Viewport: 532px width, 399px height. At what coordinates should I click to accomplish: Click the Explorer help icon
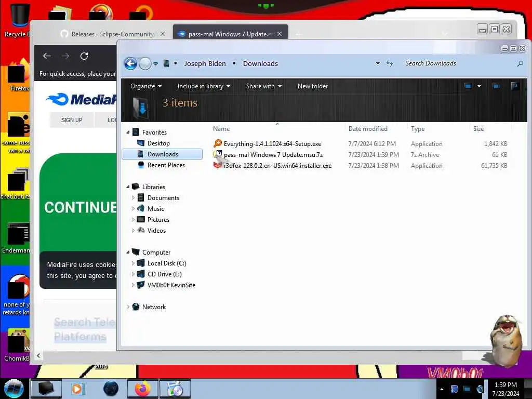tap(515, 86)
